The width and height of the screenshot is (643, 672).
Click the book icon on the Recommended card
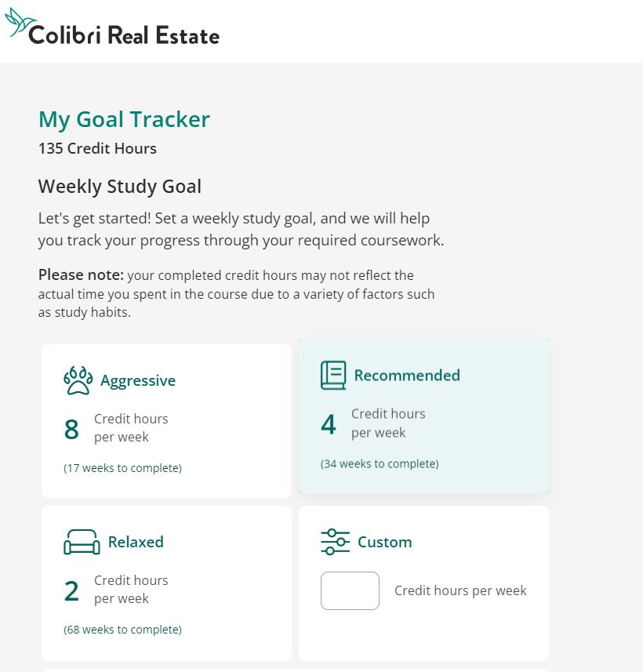click(332, 375)
